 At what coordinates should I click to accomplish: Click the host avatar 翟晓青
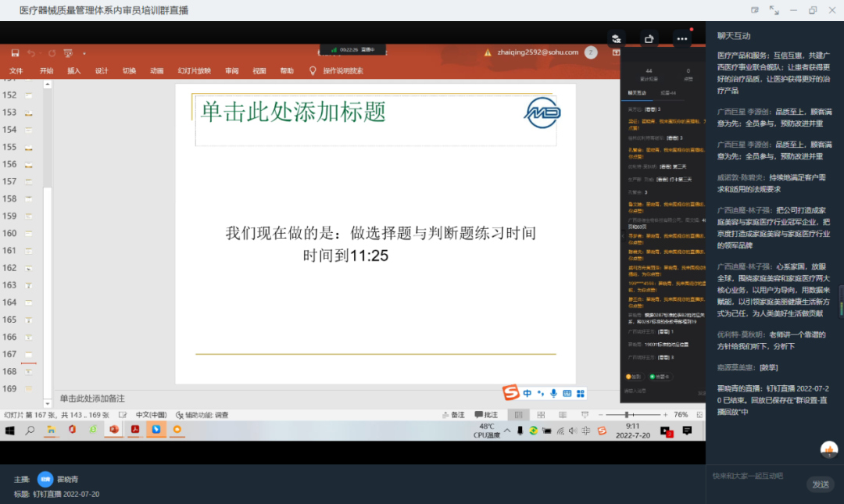pos(45,479)
